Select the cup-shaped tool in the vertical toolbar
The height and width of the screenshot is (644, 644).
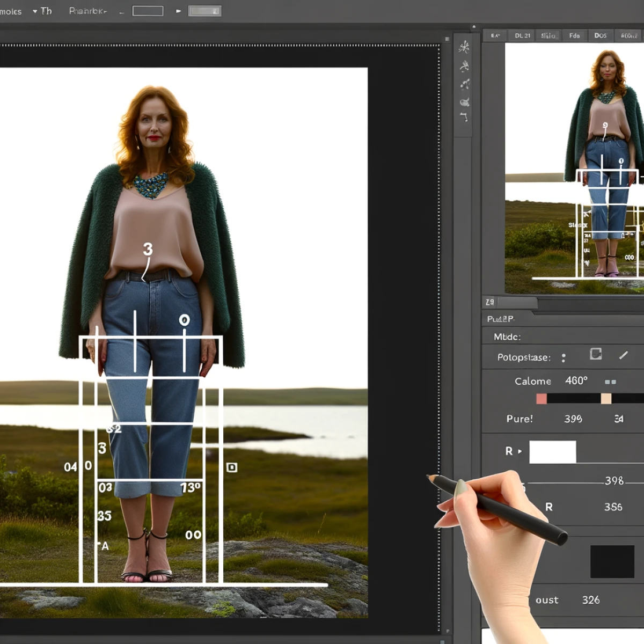(x=465, y=101)
